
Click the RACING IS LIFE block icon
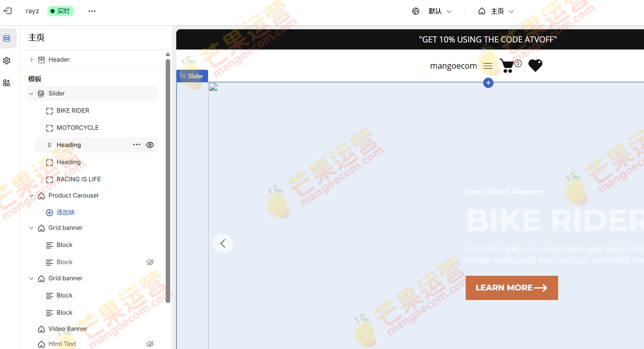49,179
